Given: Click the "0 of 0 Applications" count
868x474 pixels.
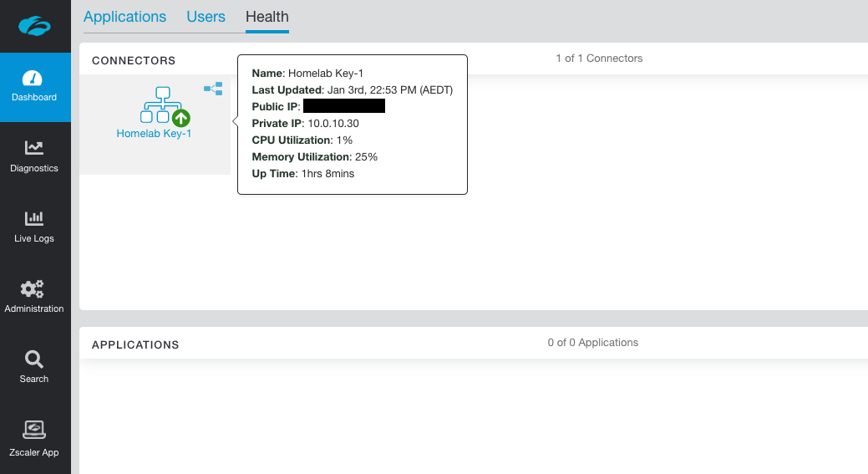Looking at the screenshot, I should click(x=593, y=343).
